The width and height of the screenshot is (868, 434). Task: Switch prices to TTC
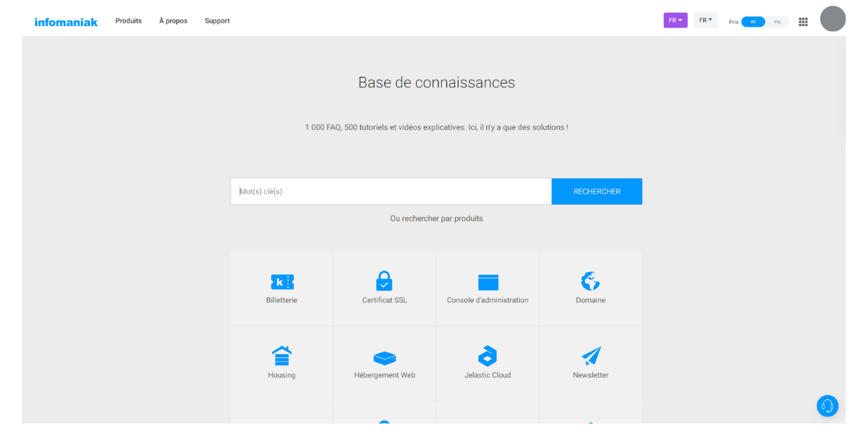point(778,22)
